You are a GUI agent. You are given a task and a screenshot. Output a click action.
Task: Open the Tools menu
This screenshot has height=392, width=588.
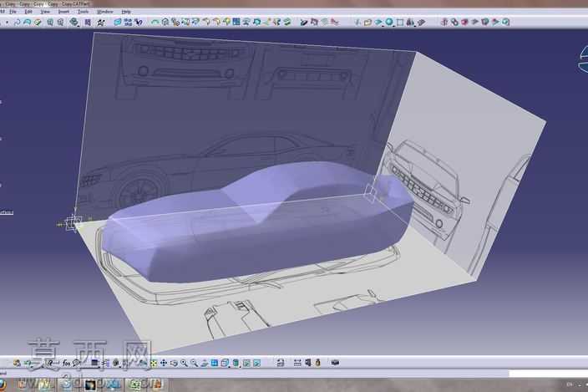click(x=83, y=12)
